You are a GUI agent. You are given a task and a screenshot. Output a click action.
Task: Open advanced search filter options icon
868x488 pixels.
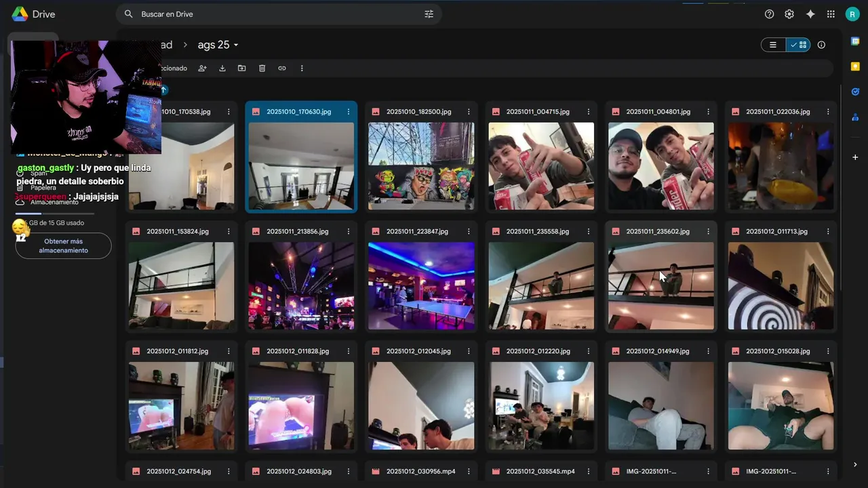point(429,14)
